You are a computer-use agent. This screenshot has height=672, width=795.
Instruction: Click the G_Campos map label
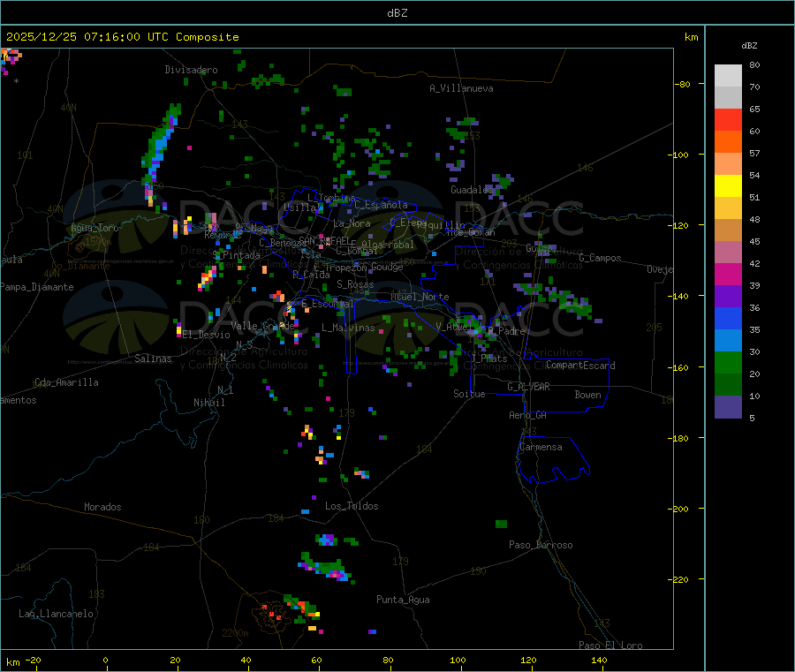click(600, 258)
